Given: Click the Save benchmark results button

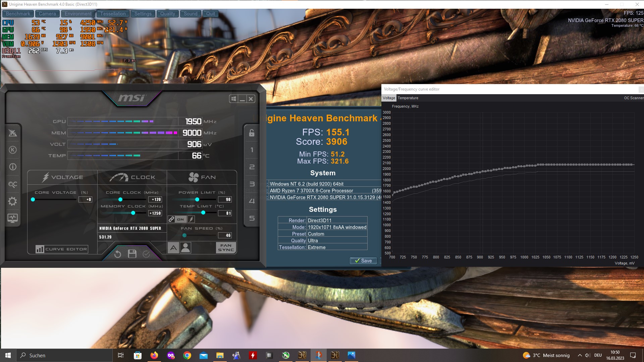Looking at the screenshot, I should coord(363,261).
